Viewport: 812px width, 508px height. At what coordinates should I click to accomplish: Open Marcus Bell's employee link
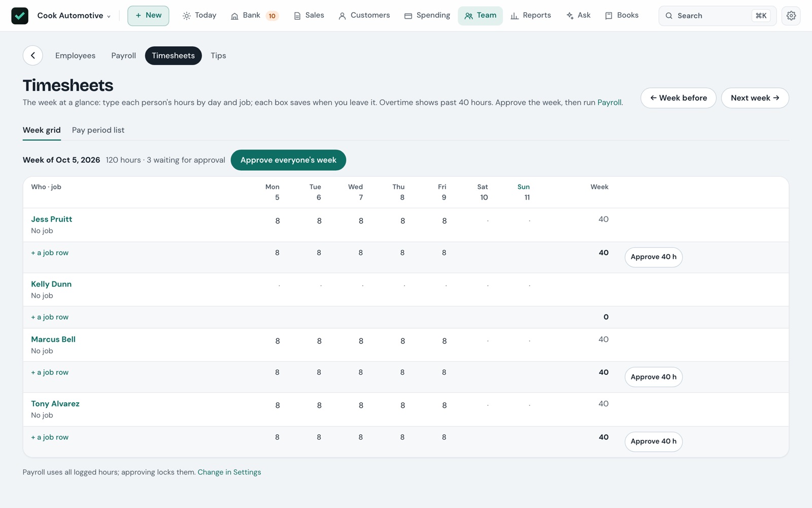[53, 339]
